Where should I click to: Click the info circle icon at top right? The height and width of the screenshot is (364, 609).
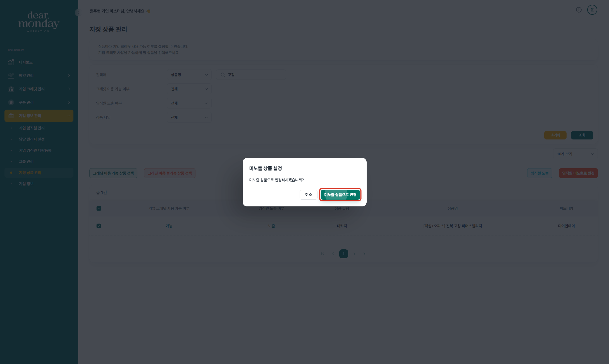(x=579, y=10)
